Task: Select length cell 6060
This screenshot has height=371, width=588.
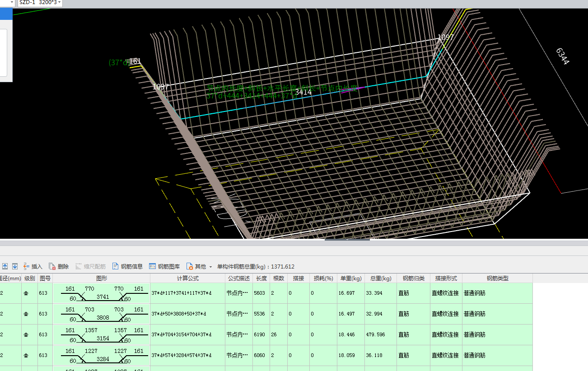Action: click(x=261, y=356)
